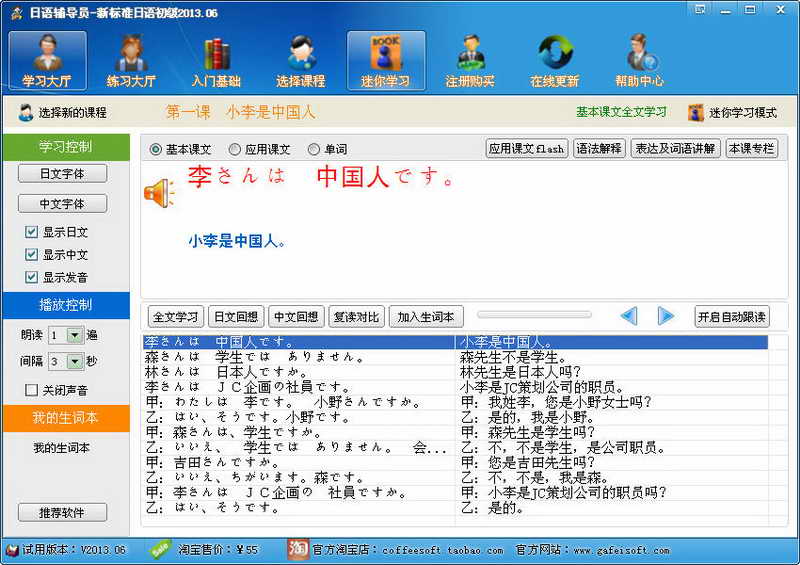Expand the 间隔 seconds dropdown

(75, 361)
